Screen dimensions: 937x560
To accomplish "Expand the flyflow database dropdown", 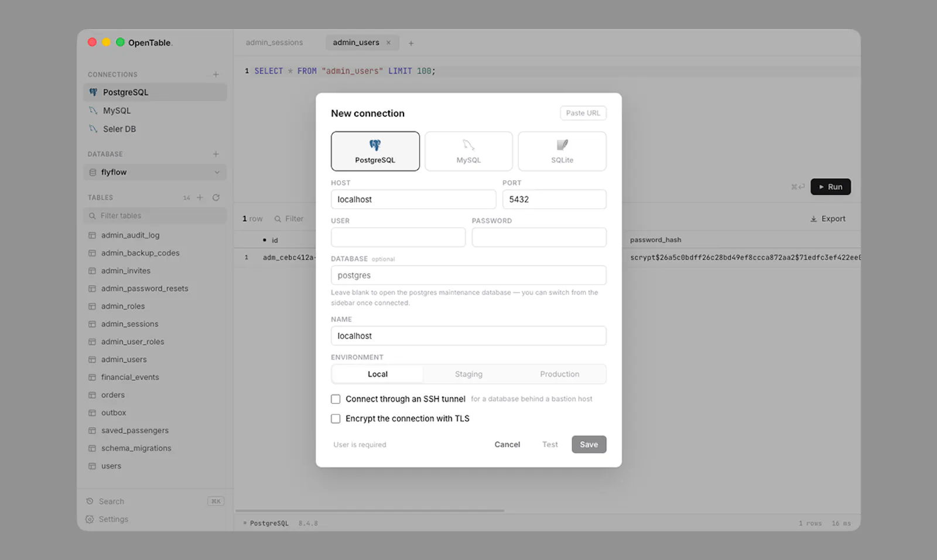I will (x=155, y=172).
